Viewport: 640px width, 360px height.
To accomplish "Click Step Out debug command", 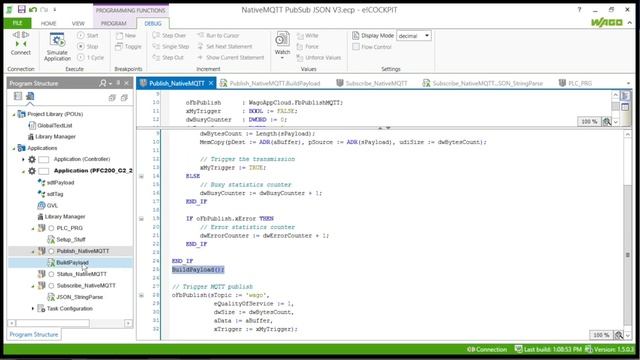I will click(x=168, y=58).
